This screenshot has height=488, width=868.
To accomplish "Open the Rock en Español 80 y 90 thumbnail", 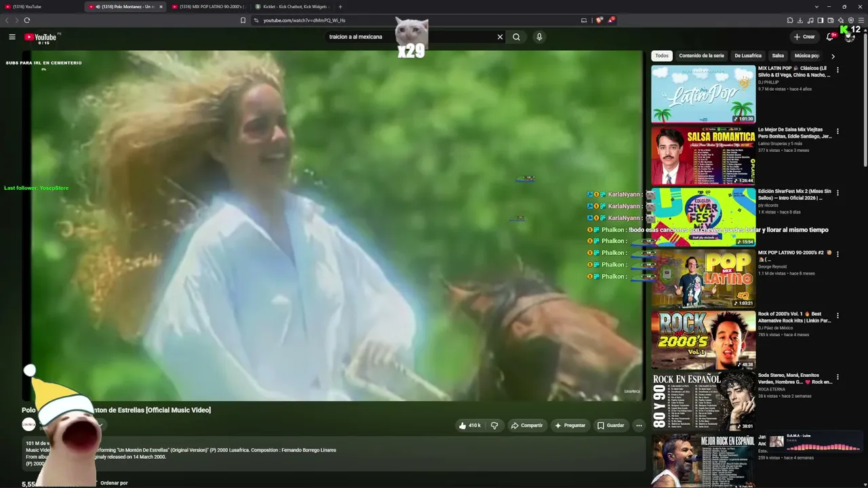I will tap(703, 401).
